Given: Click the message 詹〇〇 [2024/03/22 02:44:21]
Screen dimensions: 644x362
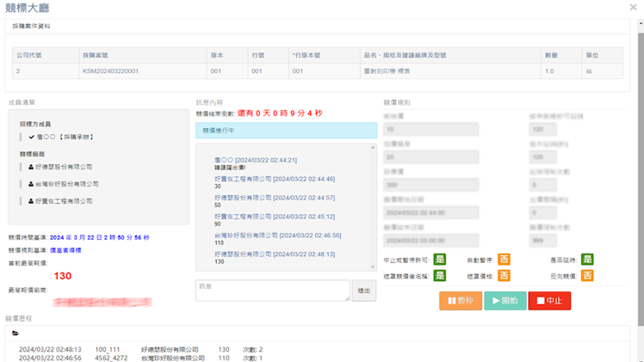Looking at the screenshot, I should [x=256, y=160].
